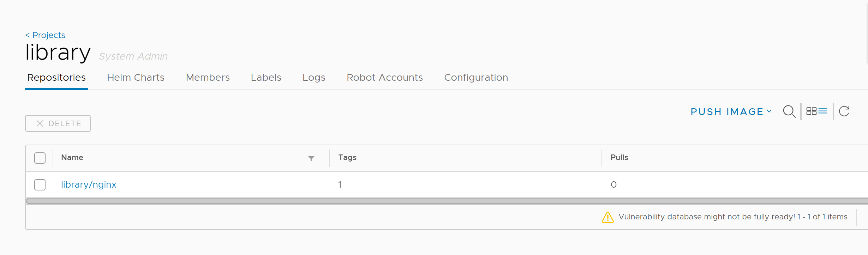868x255 pixels.
Task: Open the Name column filter funnel
Action: (x=311, y=159)
